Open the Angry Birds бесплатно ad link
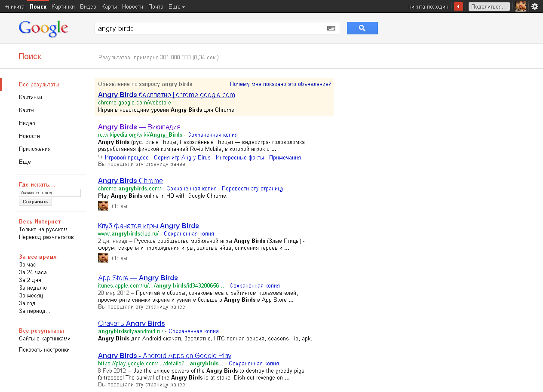543x392 pixels. (x=166, y=95)
